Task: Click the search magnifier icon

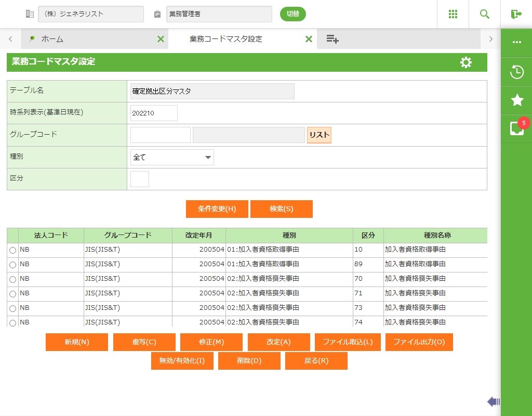Action: (485, 14)
